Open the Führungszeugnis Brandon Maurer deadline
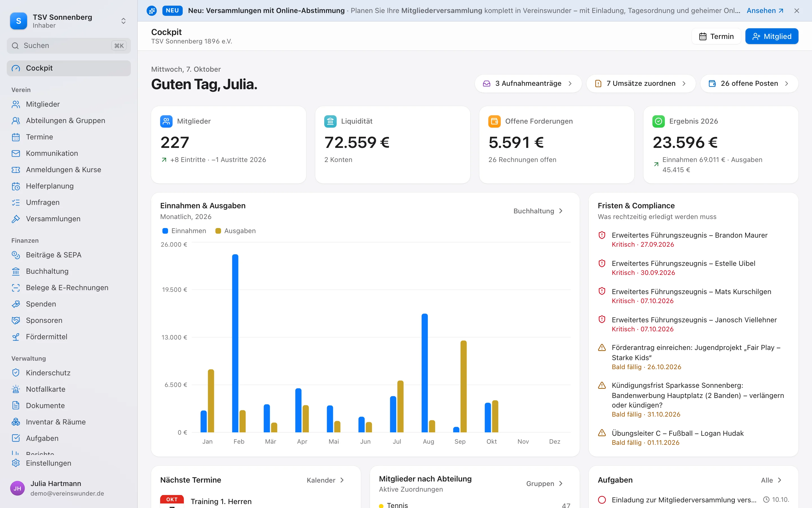 [x=693, y=240]
